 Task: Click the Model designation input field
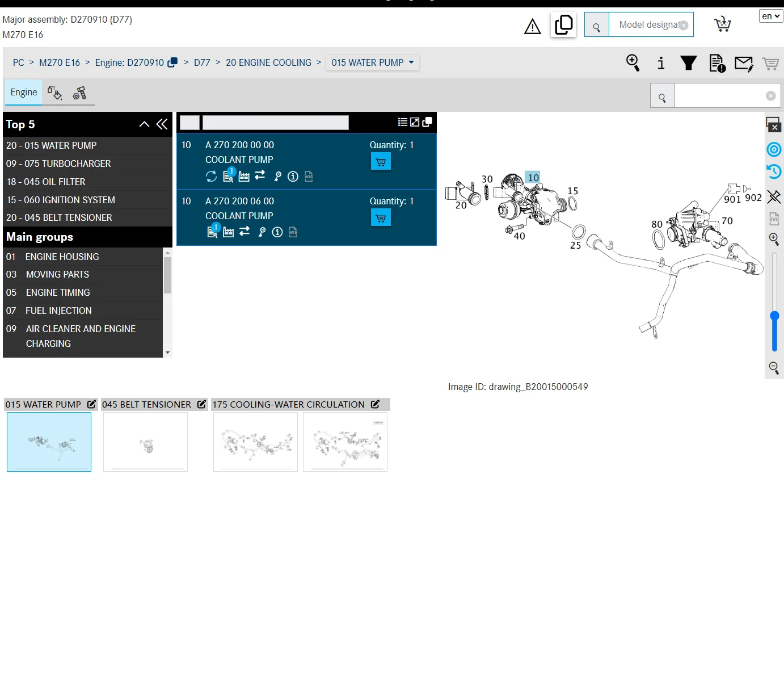(648, 25)
